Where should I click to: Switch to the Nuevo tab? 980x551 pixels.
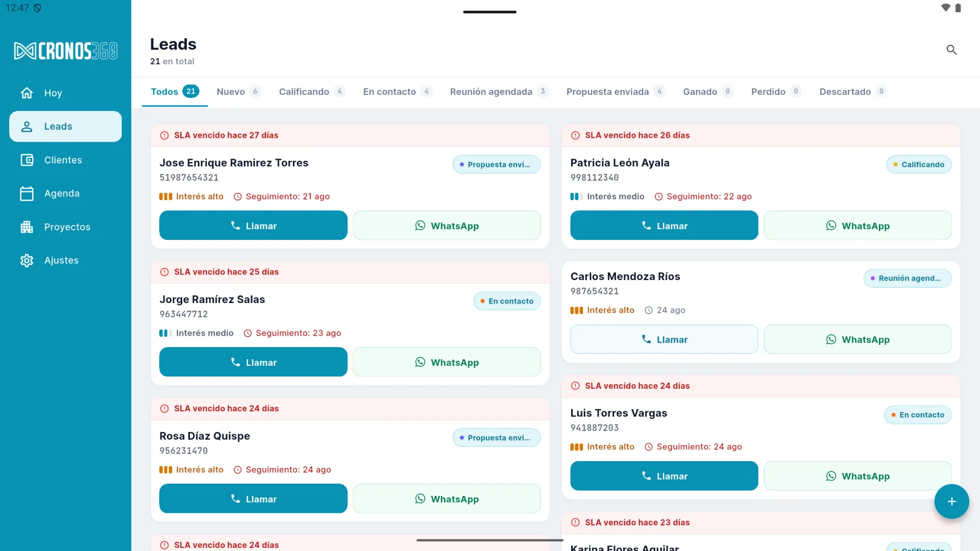(238, 91)
